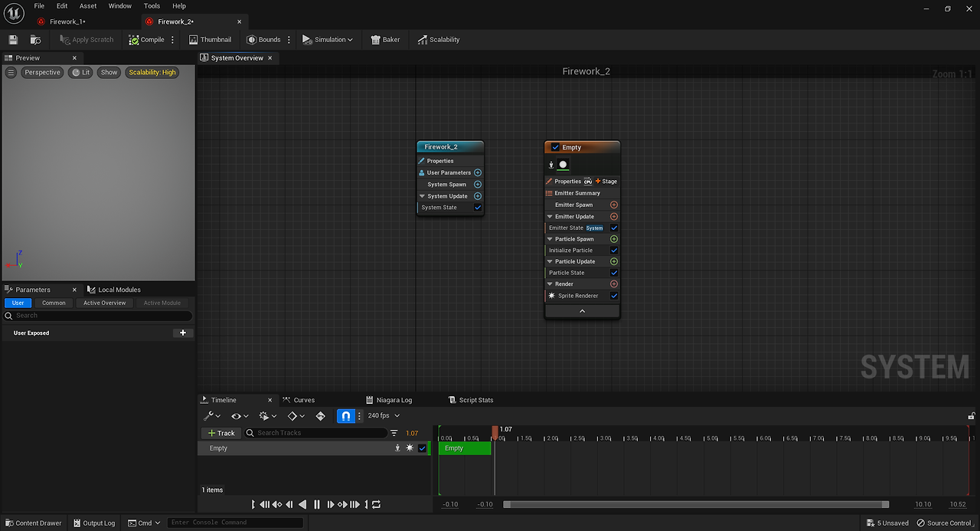The width and height of the screenshot is (980, 531).
Task: Open the Simulation dropdown
Action: 328,40
